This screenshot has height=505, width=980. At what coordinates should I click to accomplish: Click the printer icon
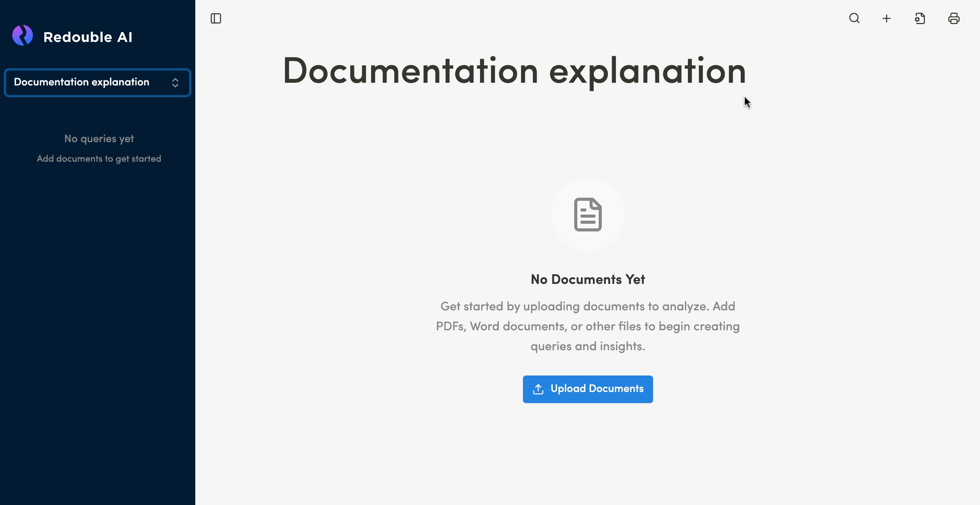pyautogui.click(x=954, y=18)
